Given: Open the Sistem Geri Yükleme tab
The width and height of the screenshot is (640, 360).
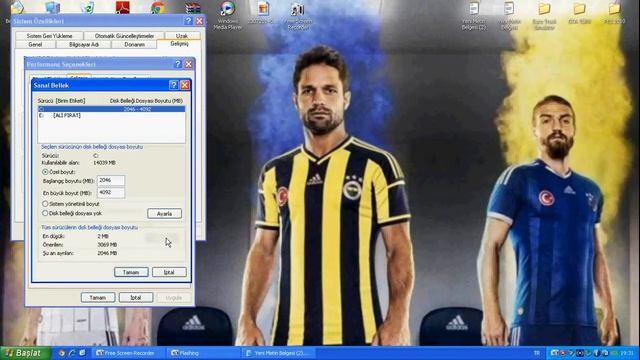Looking at the screenshot, I should pos(49,36).
